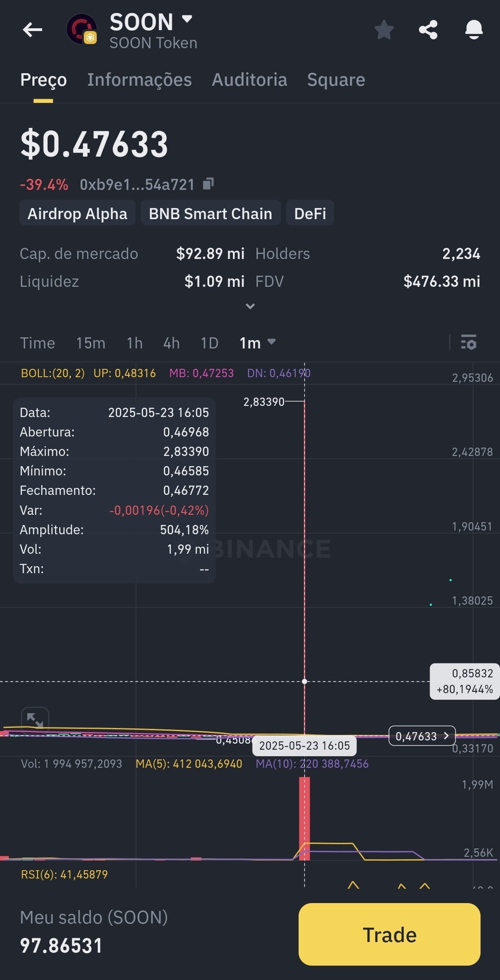Tap the UP: 0,48316 Bollinger value
Viewport: 500px width, 980px height.
[x=125, y=373]
